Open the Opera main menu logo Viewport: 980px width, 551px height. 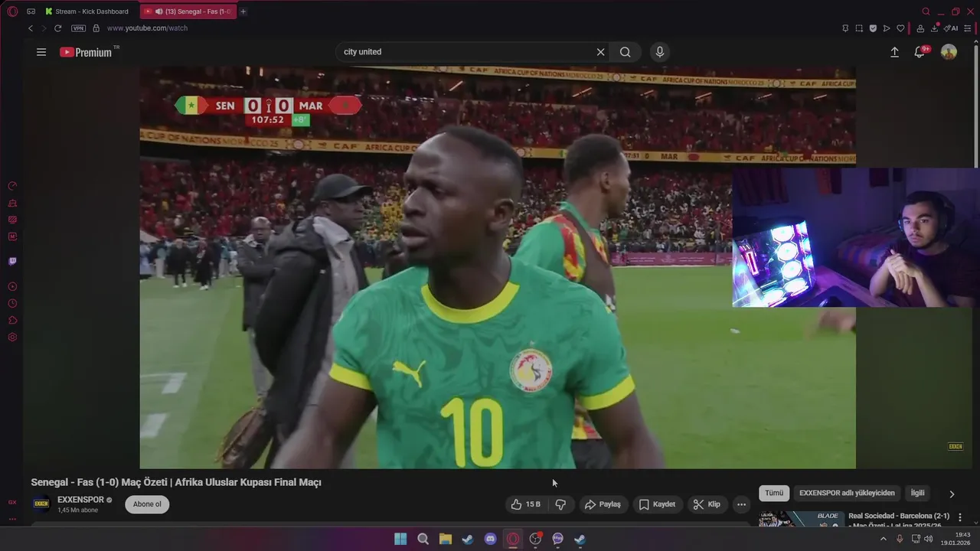[x=12, y=11]
